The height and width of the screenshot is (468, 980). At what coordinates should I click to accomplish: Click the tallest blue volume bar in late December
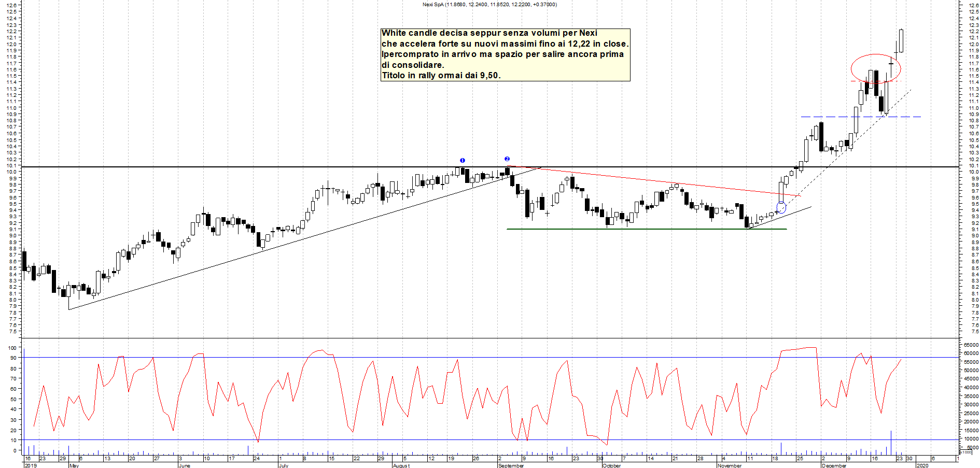point(891,443)
